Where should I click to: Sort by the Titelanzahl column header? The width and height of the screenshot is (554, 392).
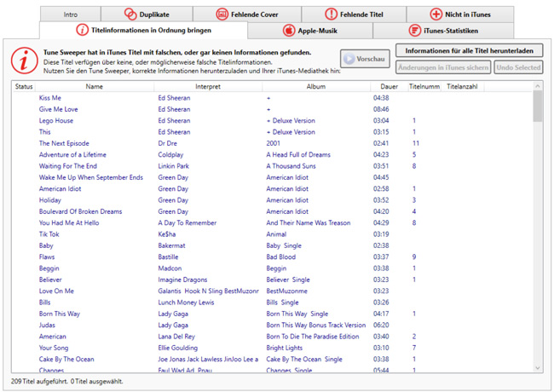pyautogui.click(x=462, y=87)
